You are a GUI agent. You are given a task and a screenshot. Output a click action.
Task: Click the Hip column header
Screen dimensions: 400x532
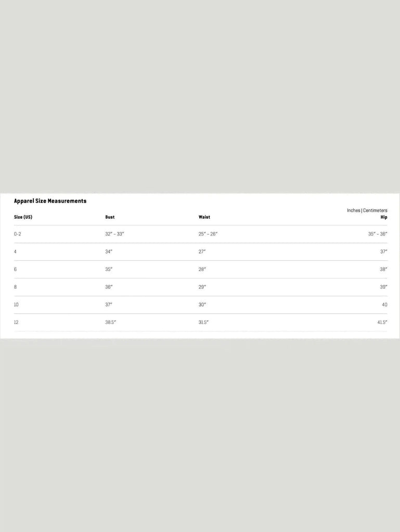click(x=384, y=217)
